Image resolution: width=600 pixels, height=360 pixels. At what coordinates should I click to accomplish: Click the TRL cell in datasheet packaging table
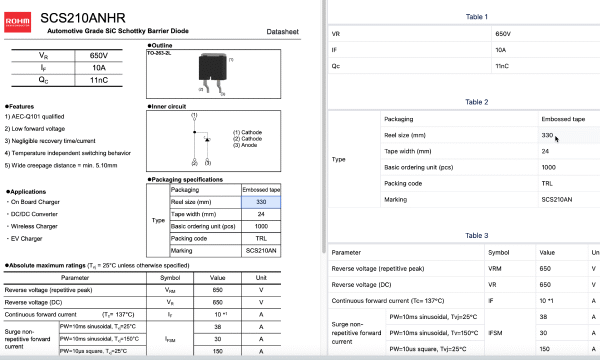point(261,239)
